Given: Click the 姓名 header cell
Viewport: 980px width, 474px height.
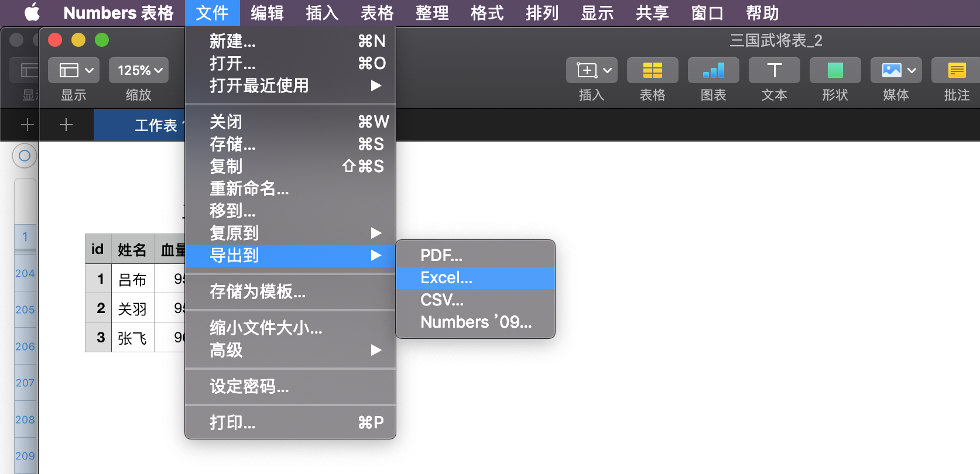Looking at the screenshot, I should click(x=132, y=249).
